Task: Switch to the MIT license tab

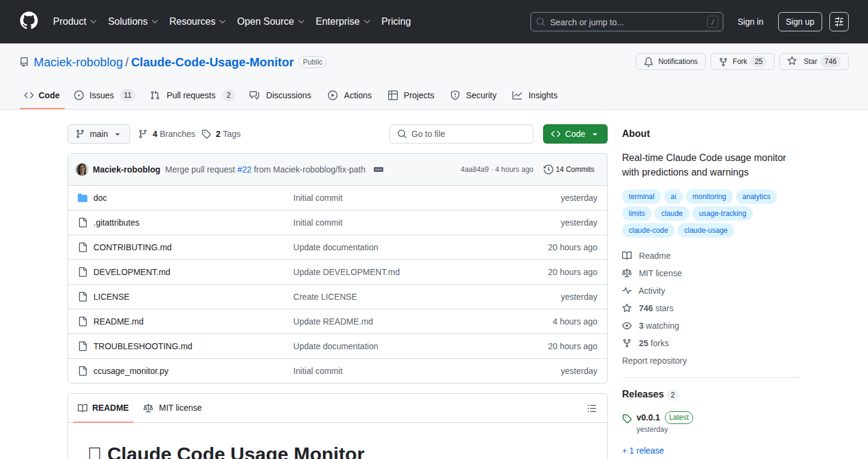Action: [x=172, y=408]
